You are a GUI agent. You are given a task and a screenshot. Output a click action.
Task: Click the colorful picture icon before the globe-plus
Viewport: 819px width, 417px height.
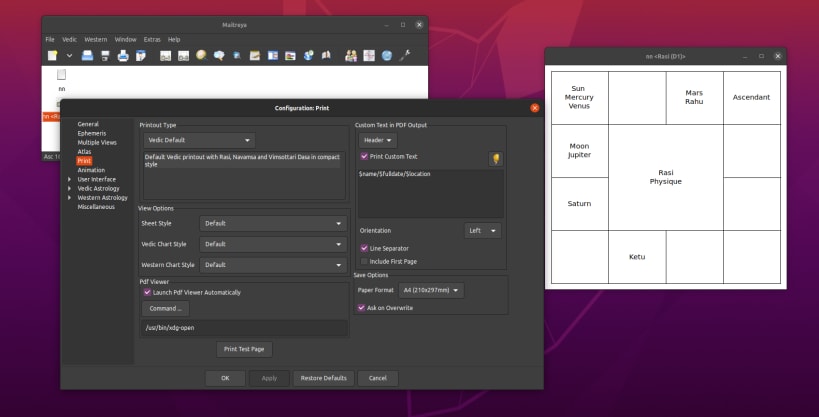(x=290, y=55)
